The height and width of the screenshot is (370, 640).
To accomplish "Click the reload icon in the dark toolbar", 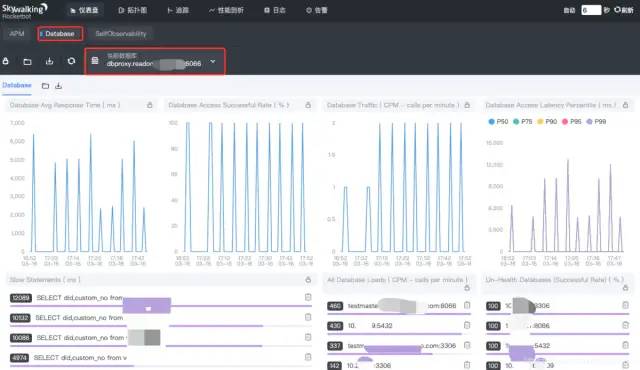I will (x=71, y=61).
